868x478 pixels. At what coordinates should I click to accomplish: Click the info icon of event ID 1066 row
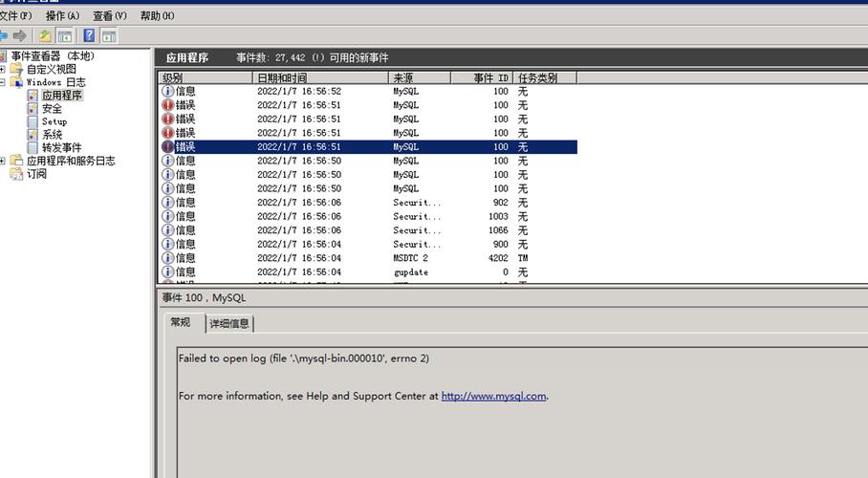(x=167, y=229)
